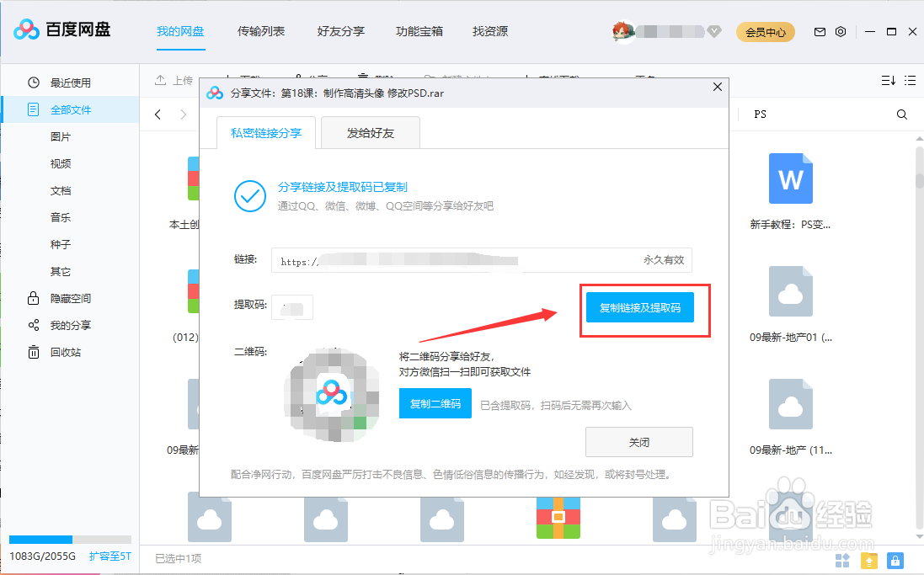Image resolution: width=924 pixels, height=575 pixels.
Task: Select file 09最新-地产 (11...
Action: tap(790, 417)
